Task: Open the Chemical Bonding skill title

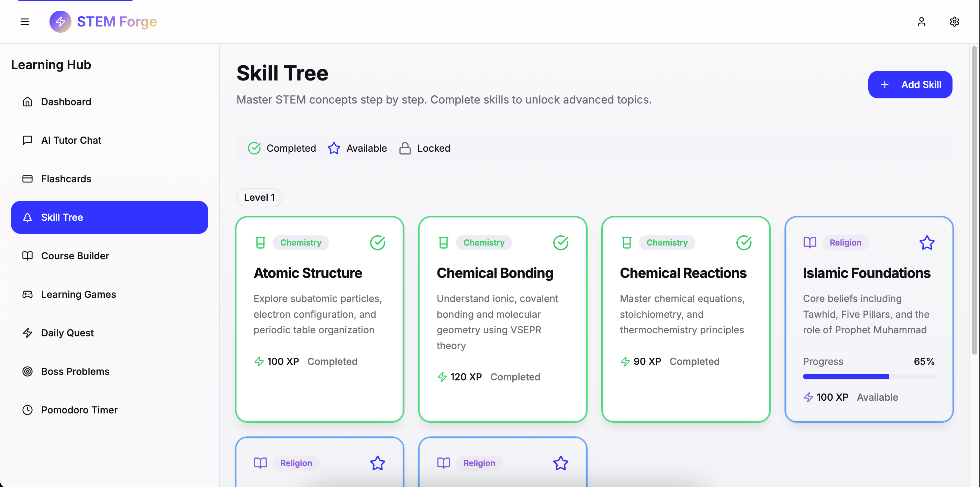Action: pyautogui.click(x=494, y=273)
